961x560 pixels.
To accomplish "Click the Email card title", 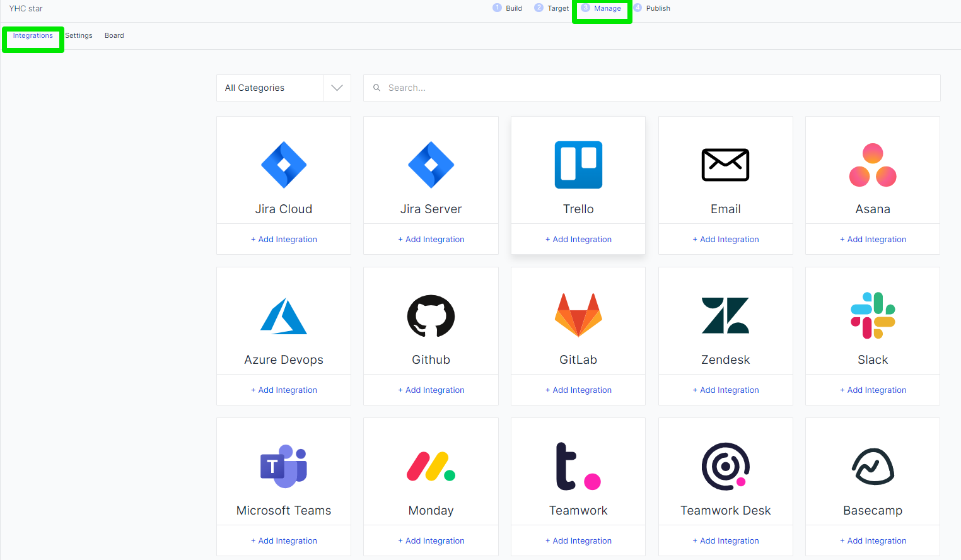I will (x=725, y=209).
